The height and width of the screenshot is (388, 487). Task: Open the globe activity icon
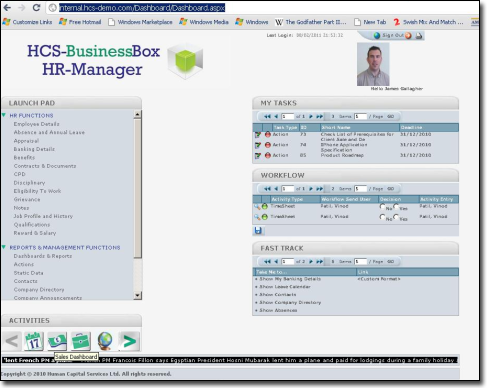pos(105,341)
